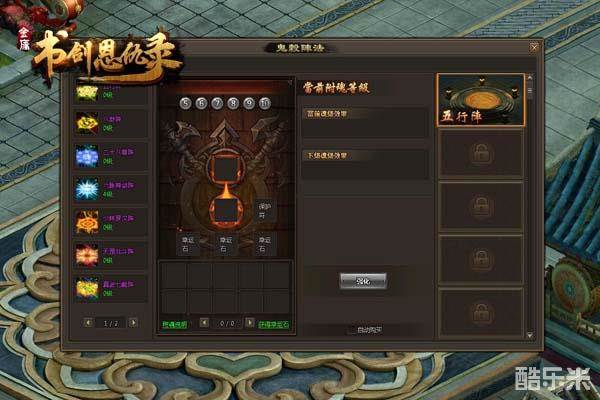
Task: Click the first locked formation slot
Action: point(481,154)
